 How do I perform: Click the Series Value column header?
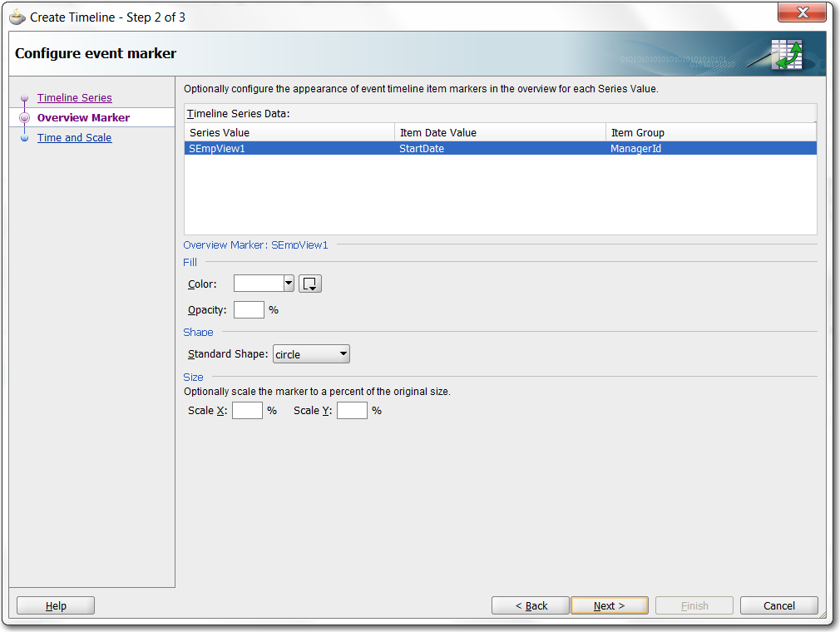[289, 132]
